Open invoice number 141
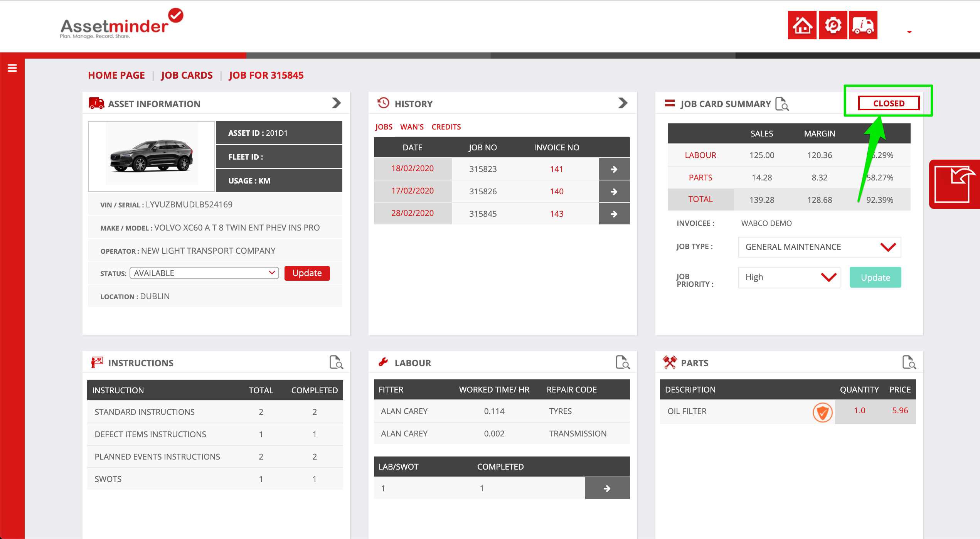 click(x=556, y=169)
